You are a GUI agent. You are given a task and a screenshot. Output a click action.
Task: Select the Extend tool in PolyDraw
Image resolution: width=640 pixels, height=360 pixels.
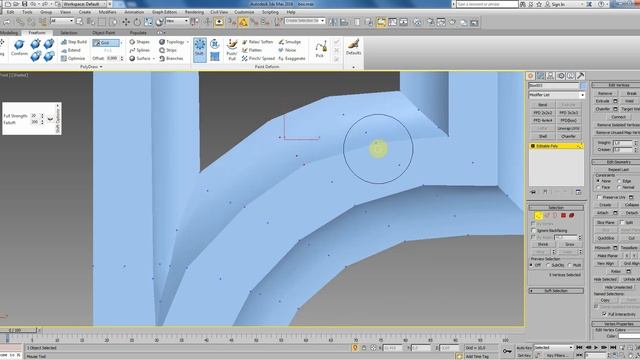[71, 50]
